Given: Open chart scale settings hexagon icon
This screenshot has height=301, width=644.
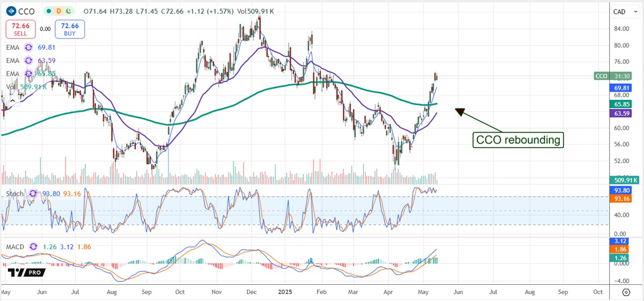Looking at the screenshot, I should tap(626, 292).
